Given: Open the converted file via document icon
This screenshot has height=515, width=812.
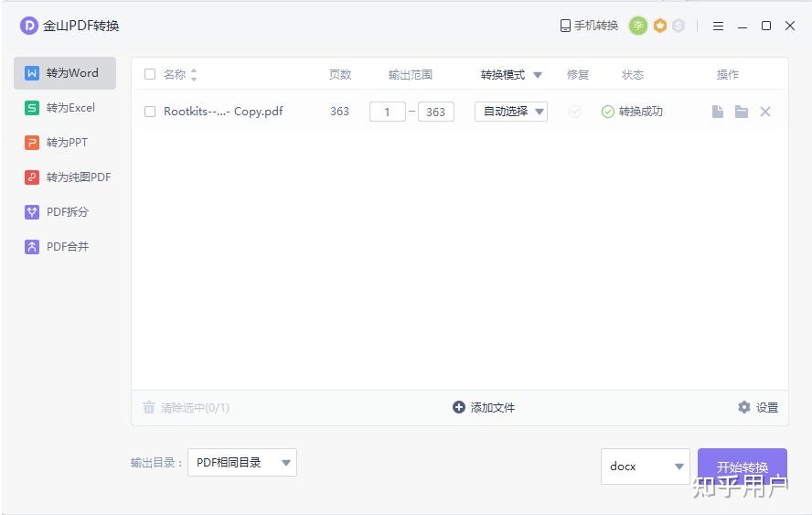Looking at the screenshot, I should pos(717,112).
